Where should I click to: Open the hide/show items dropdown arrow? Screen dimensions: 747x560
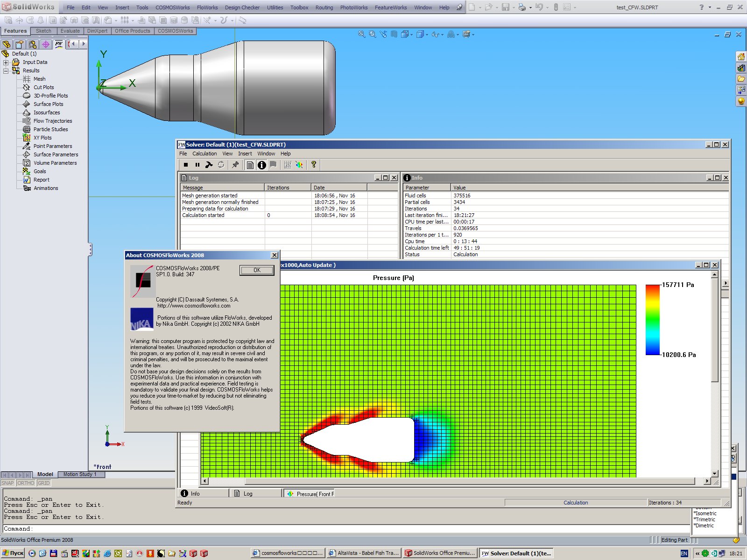pos(442,35)
